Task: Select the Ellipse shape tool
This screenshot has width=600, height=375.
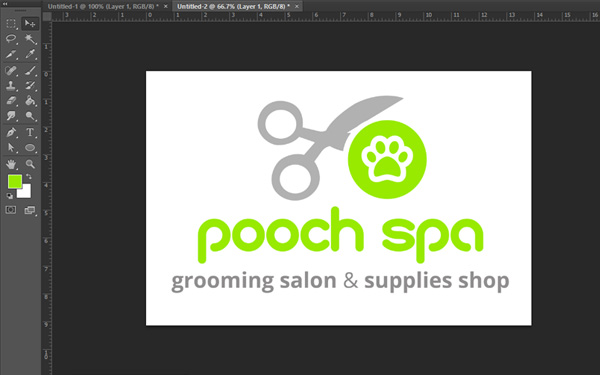Action: click(30, 148)
